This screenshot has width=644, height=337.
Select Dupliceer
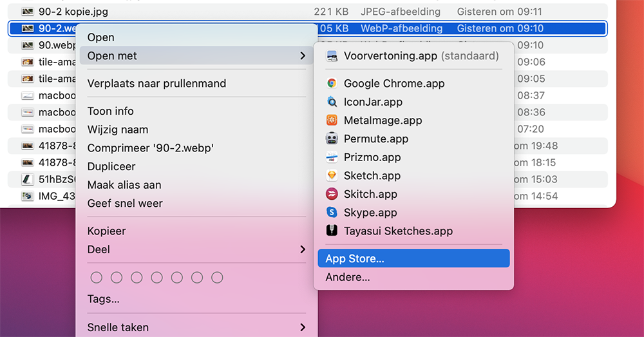(x=196, y=166)
